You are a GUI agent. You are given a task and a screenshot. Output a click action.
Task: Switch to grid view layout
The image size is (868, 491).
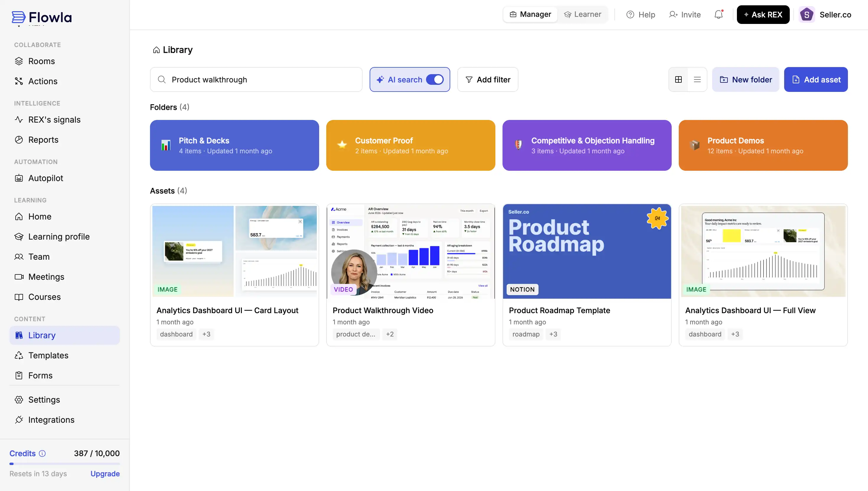[x=678, y=79]
